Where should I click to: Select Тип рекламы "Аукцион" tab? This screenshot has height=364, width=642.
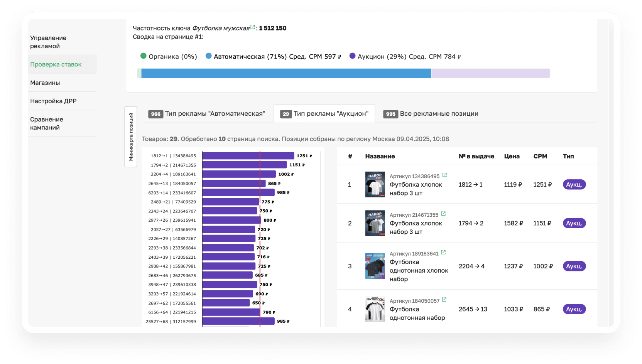[x=324, y=114]
